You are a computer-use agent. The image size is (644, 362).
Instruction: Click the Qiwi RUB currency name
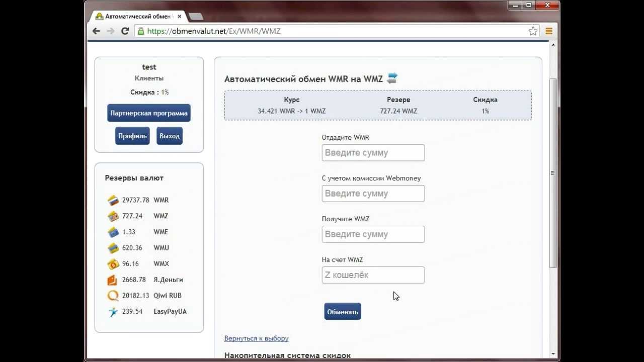168,296
